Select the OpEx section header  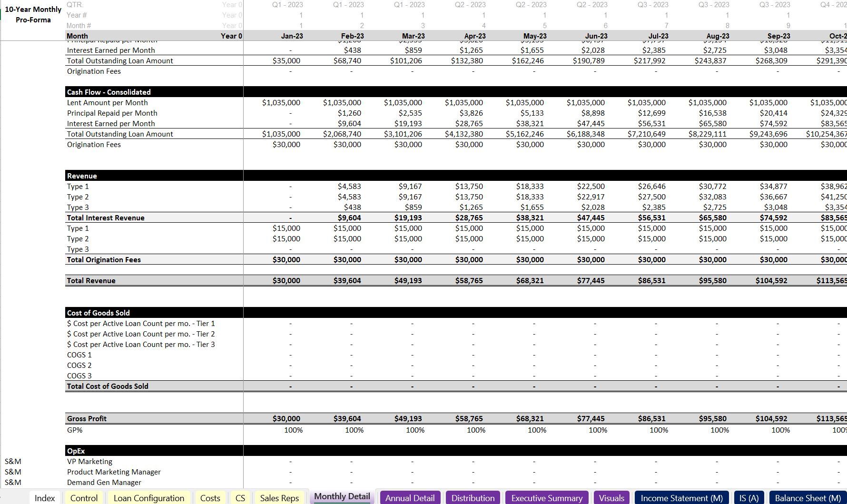point(76,451)
